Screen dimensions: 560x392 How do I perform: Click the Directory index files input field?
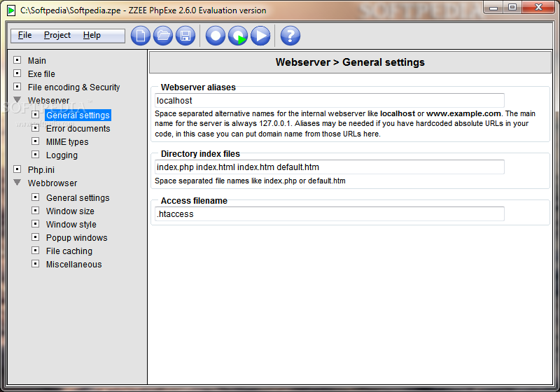coord(330,167)
